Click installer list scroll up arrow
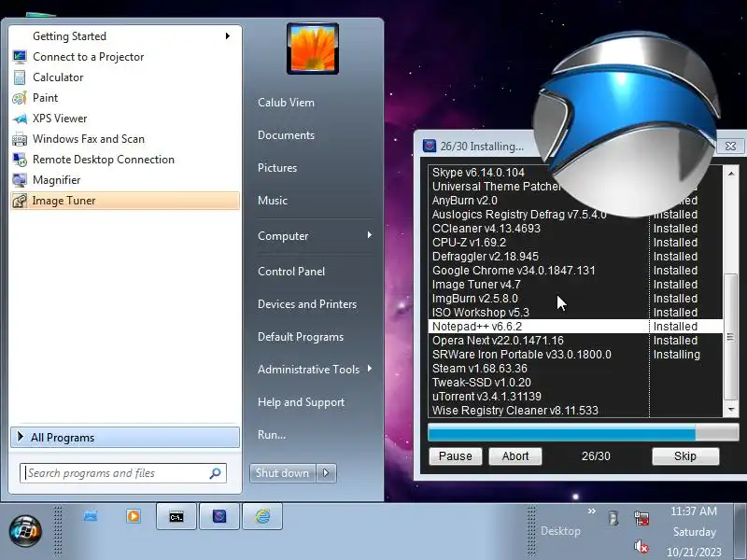Viewport: 747px width, 560px height. (x=731, y=174)
